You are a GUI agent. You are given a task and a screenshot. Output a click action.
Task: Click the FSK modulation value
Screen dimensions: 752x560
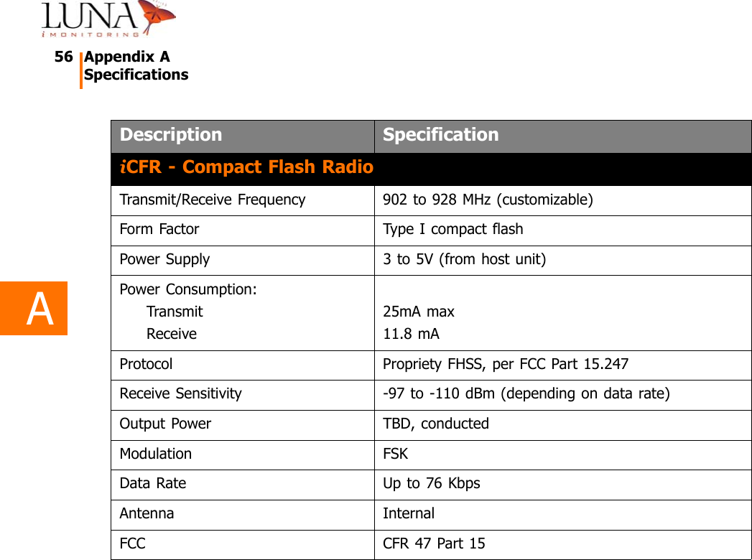click(x=395, y=454)
